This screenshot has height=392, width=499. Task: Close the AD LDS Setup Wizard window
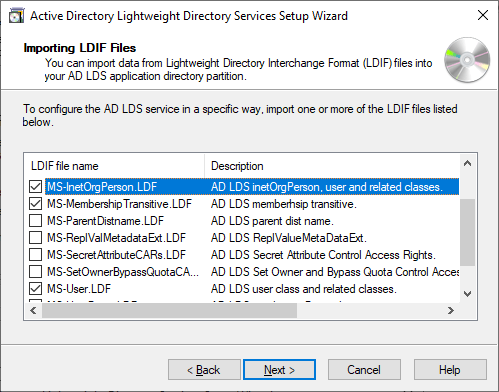[483, 15]
